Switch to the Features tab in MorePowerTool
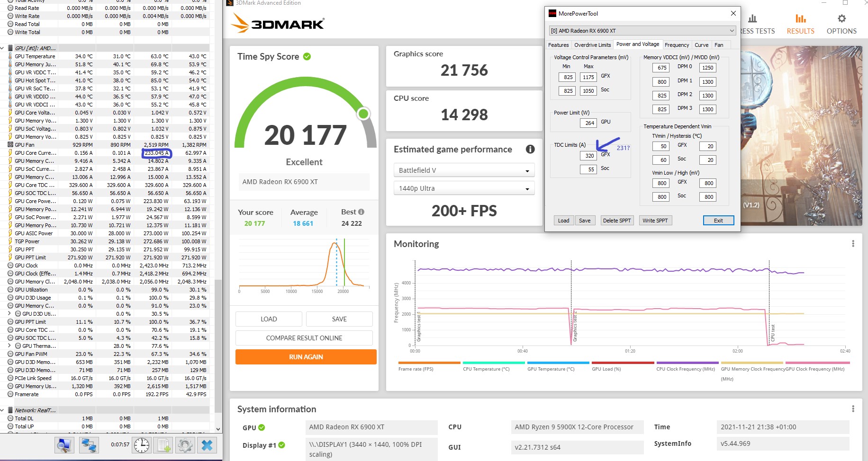 559,45
